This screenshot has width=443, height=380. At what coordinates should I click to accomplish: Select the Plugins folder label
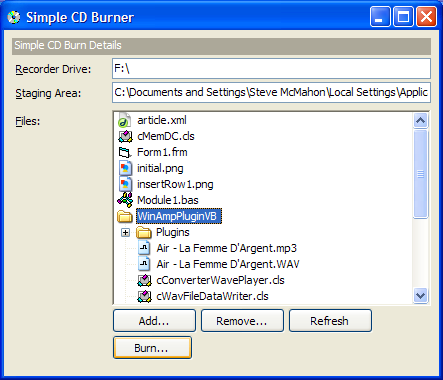(173, 232)
